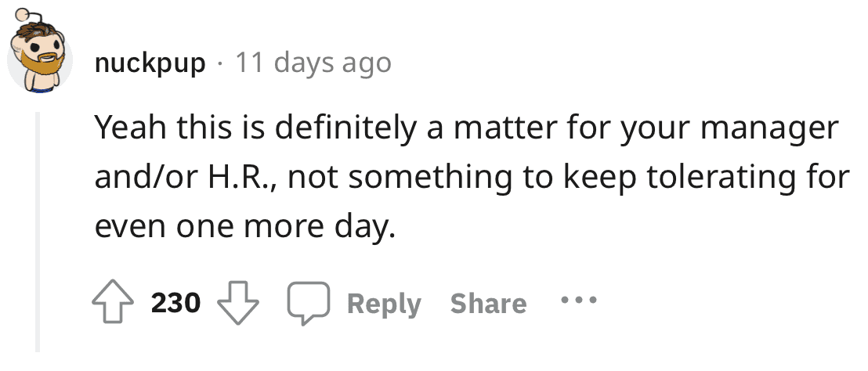Collapse the thread using the vertical line
This screenshot has height=371, width=868.
click(38, 232)
